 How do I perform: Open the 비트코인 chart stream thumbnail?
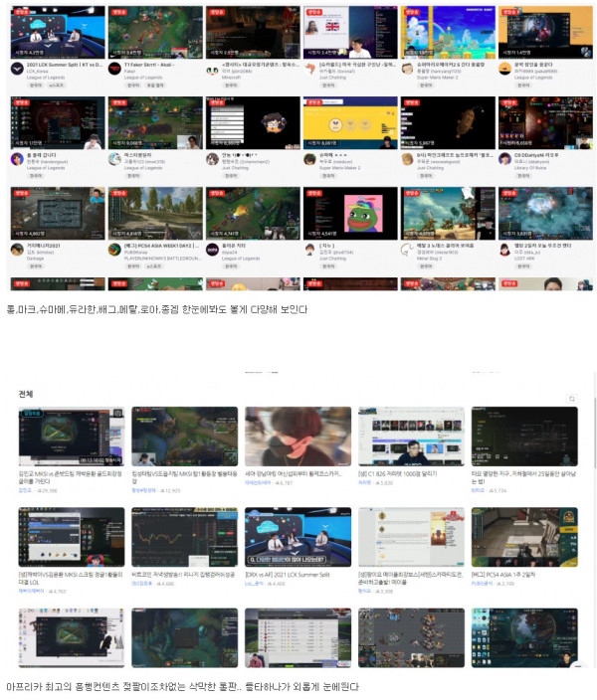click(x=184, y=537)
